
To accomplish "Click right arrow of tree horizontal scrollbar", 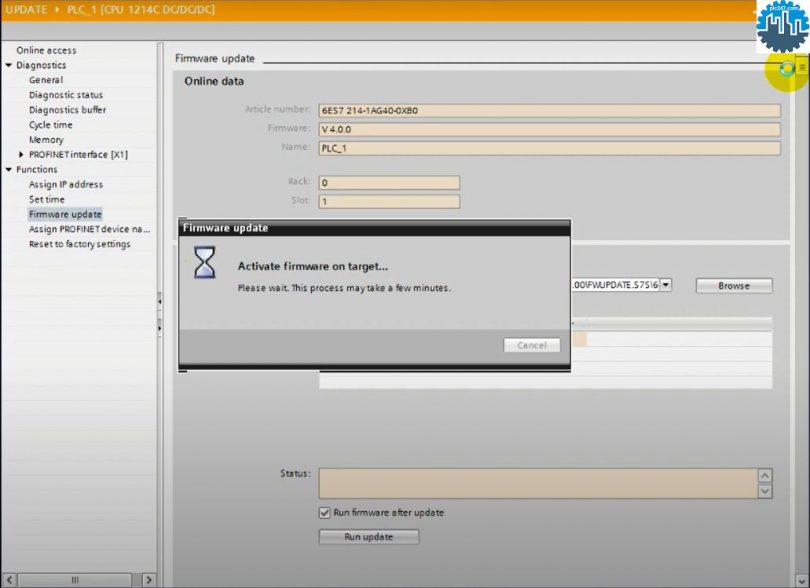I will 149,580.
